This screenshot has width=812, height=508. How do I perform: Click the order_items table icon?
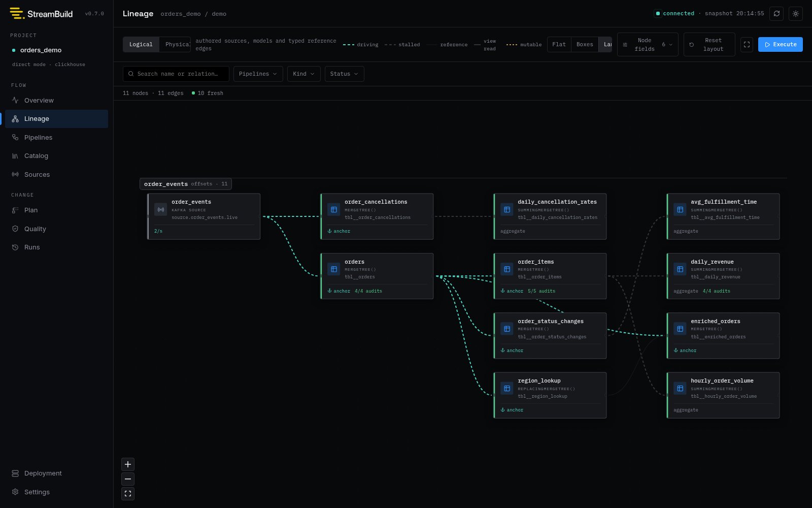coord(507,269)
